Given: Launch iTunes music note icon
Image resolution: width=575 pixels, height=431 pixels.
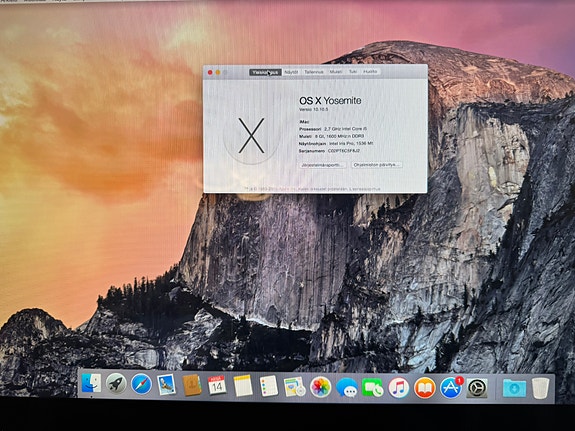Looking at the screenshot, I should click(x=399, y=388).
